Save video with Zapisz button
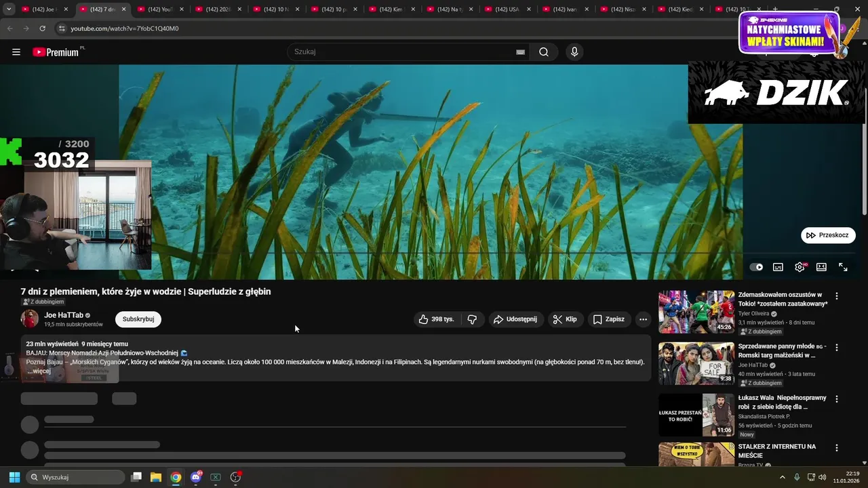Screen dimensions: 868x488 coord(609,319)
